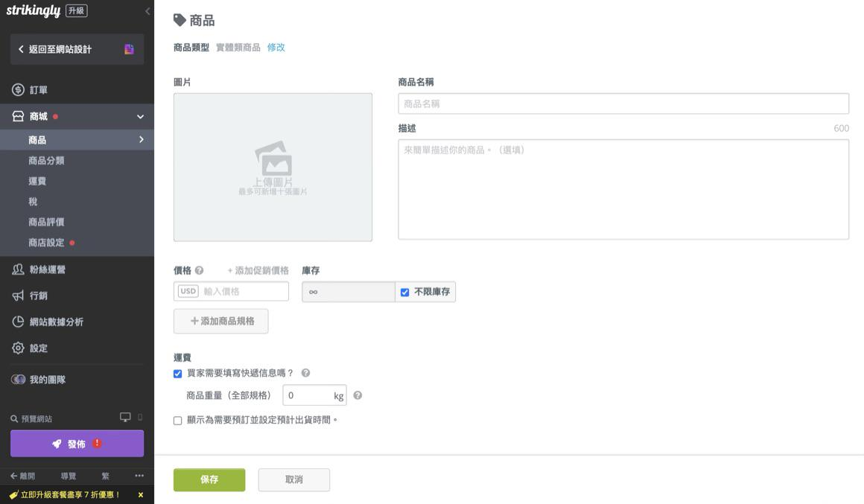Viewport: 864px width, 504px height.
Task: Open the three-dot more options menu
Action: tap(139, 476)
